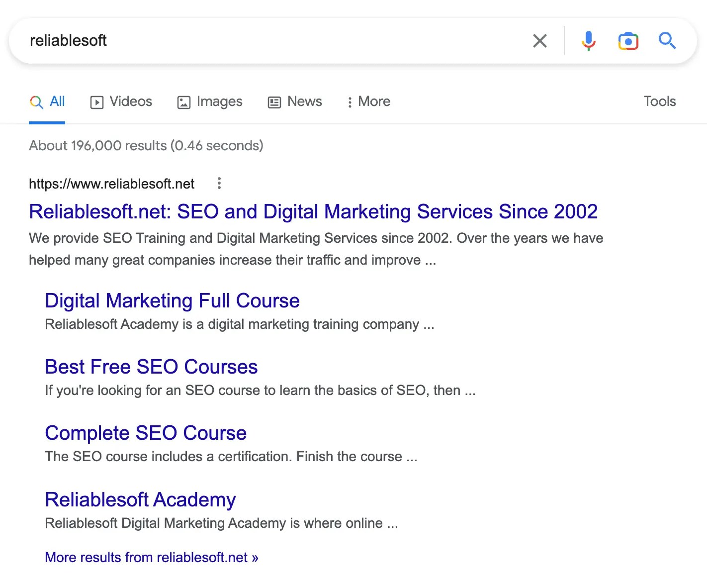Clear the search query with the X icon
This screenshot has height=588, width=707.
pyautogui.click(x=540, y=41)
